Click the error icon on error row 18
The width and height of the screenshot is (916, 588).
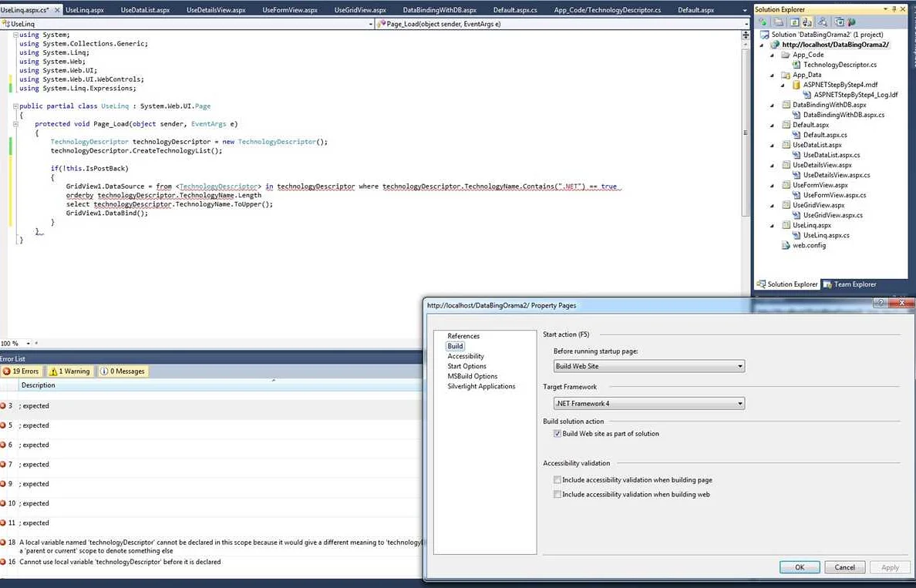tap(3, 543)
